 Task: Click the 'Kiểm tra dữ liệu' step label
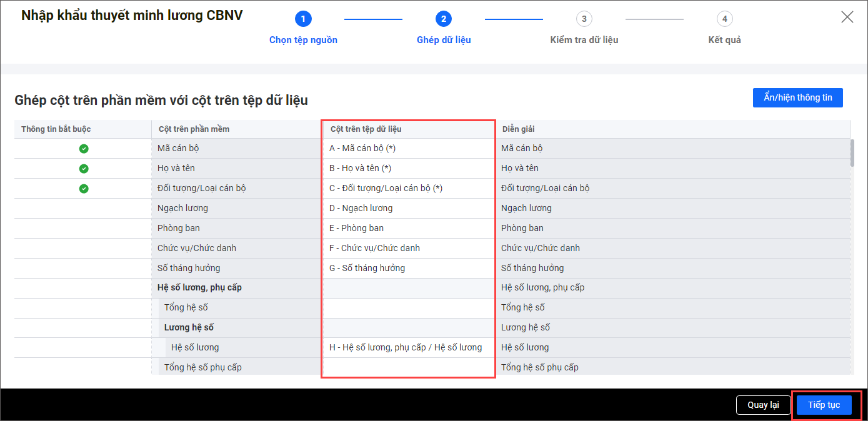[x=584, y=40]
